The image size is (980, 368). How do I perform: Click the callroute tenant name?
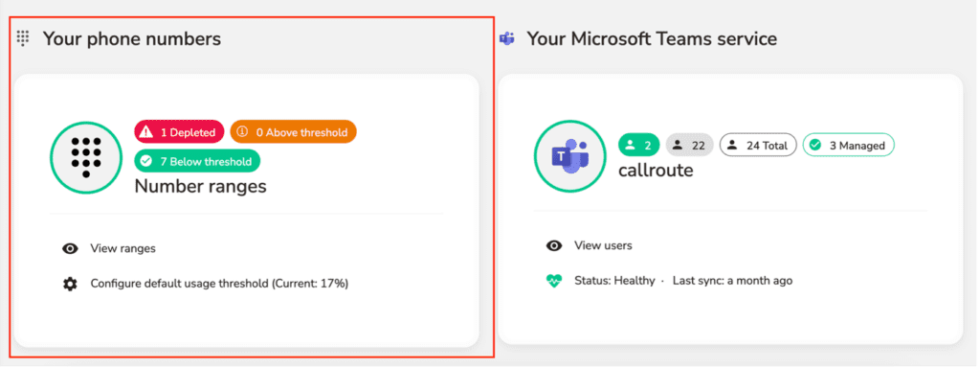click(x=656, y=171)
